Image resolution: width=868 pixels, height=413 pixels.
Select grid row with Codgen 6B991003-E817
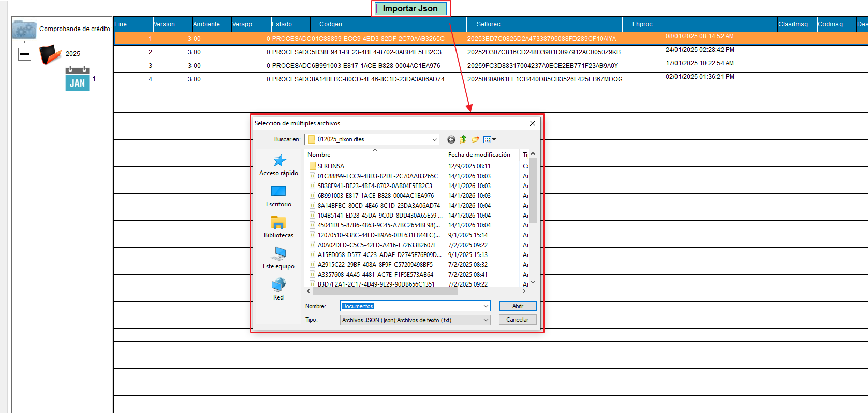491,65
